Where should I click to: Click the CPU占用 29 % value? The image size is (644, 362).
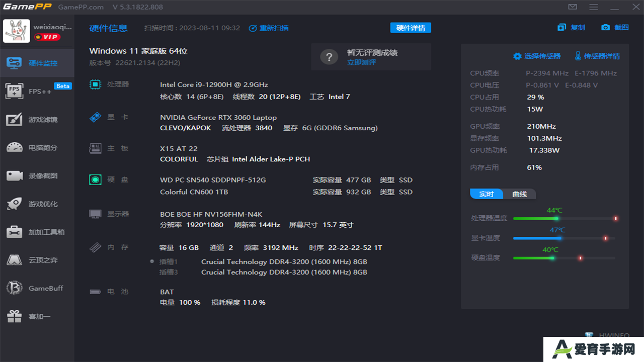click(x=535, y=97)
